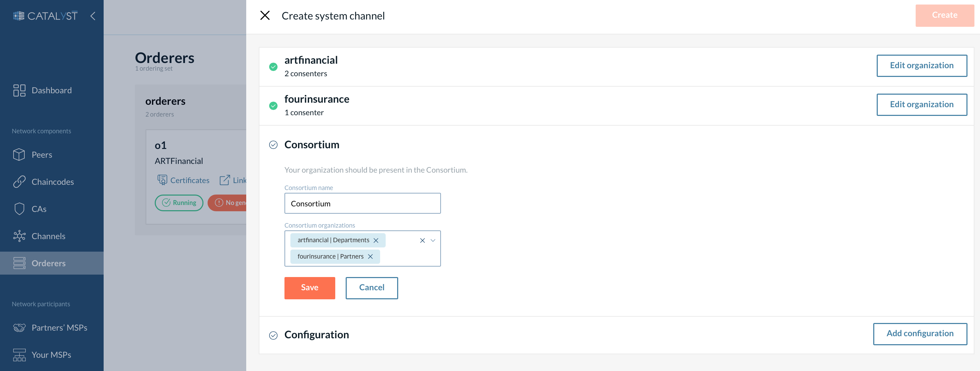Image resolution: width=980 pixels, height=371 pixels.
Task: Open the Chaincodes section
Action: point(53,182)
